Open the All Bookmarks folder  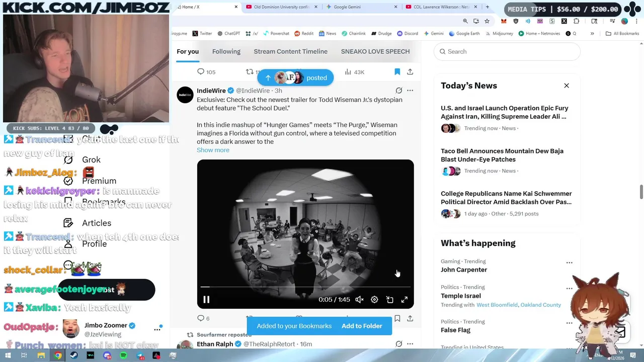tap(622, 33)
